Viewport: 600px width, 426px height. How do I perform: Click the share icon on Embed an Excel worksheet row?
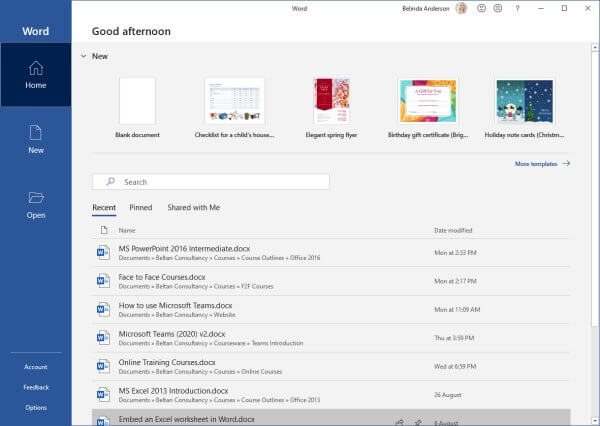pyautogui.click(x=399, y=423)
